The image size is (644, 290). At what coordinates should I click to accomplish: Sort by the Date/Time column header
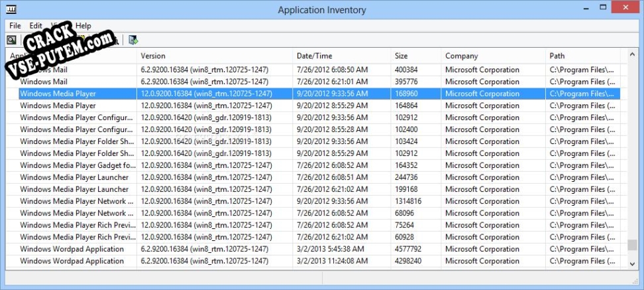coord(342,56)
